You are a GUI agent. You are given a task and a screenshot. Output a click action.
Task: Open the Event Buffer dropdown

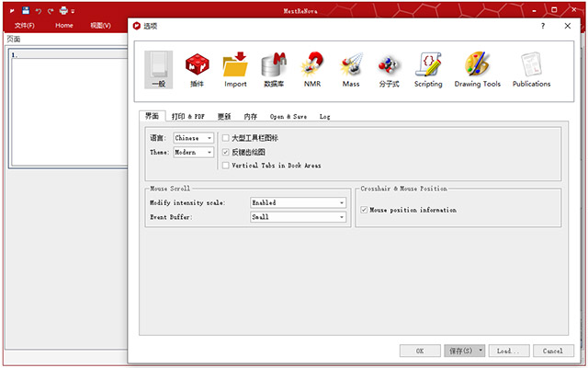(x=298, y=217)
